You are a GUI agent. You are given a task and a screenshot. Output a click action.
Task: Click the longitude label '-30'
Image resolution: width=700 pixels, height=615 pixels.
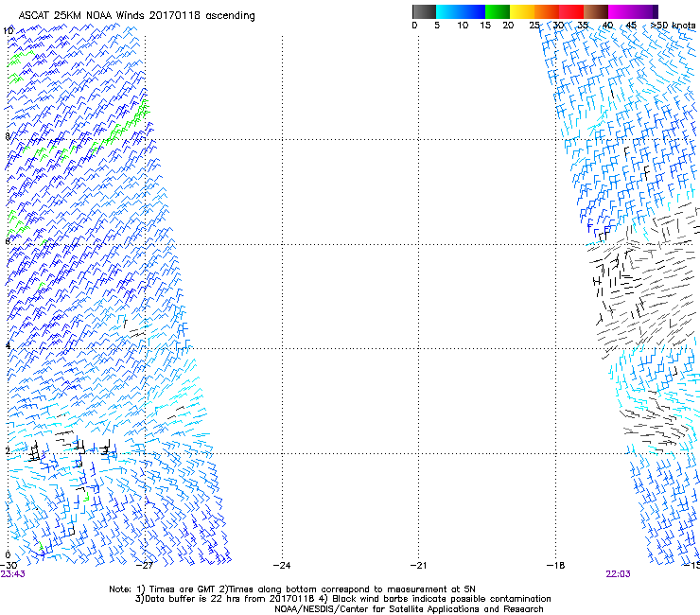tap(9, 566)
